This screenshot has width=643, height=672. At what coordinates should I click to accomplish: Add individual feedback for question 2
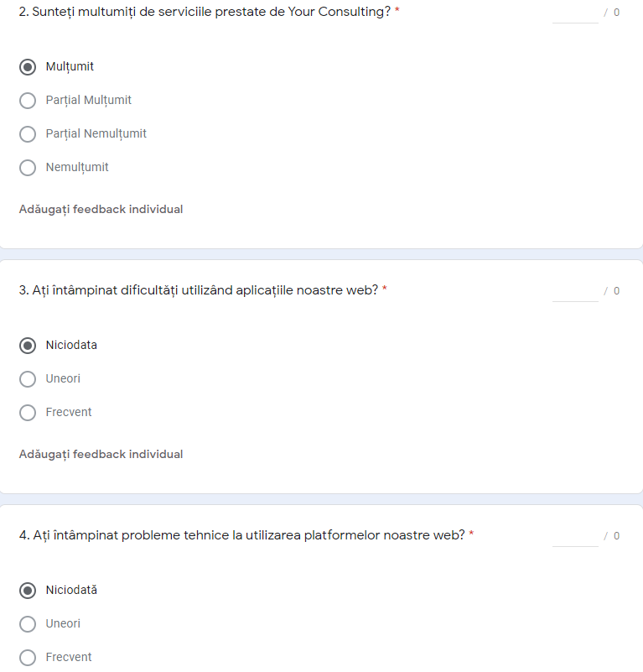click(x=101, y=209)
